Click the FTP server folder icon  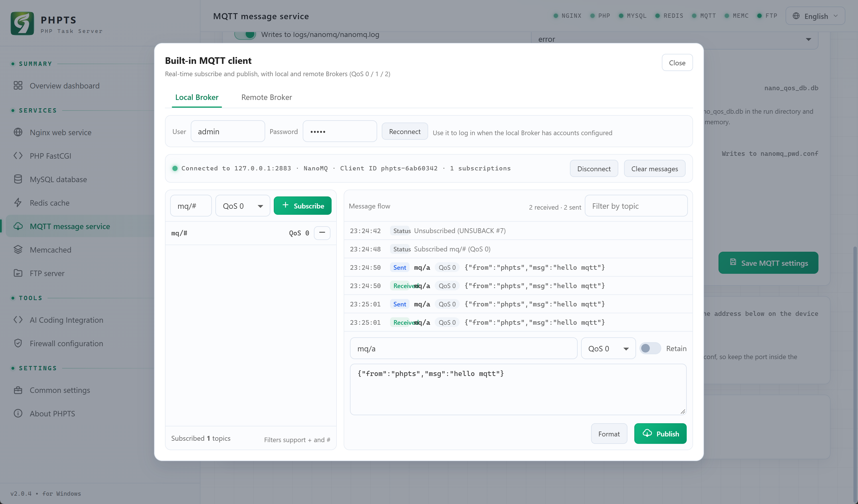pyautogui.click(x=18, y=273)
